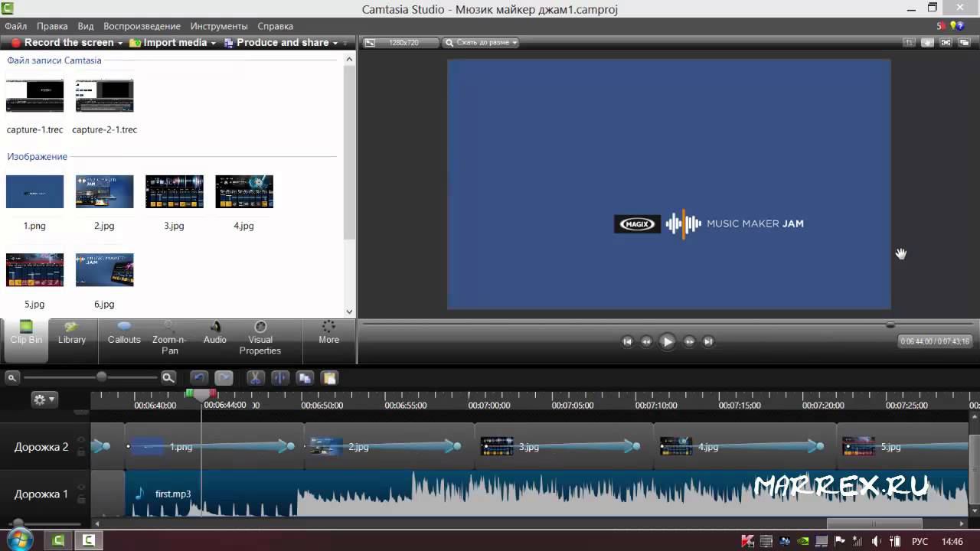Click the timeline zoom slider handle
Screen dimensions: 980x551
[101, 377]
